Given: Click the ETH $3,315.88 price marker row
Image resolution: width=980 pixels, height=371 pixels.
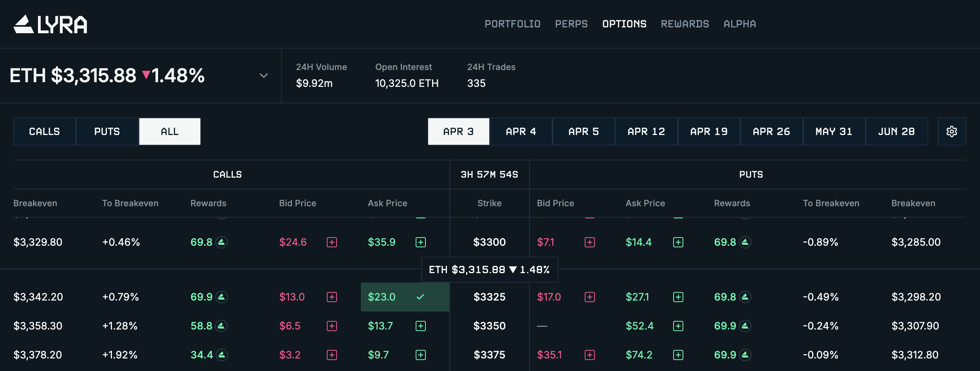Looking at the screenshot, I should pos(489,270).
